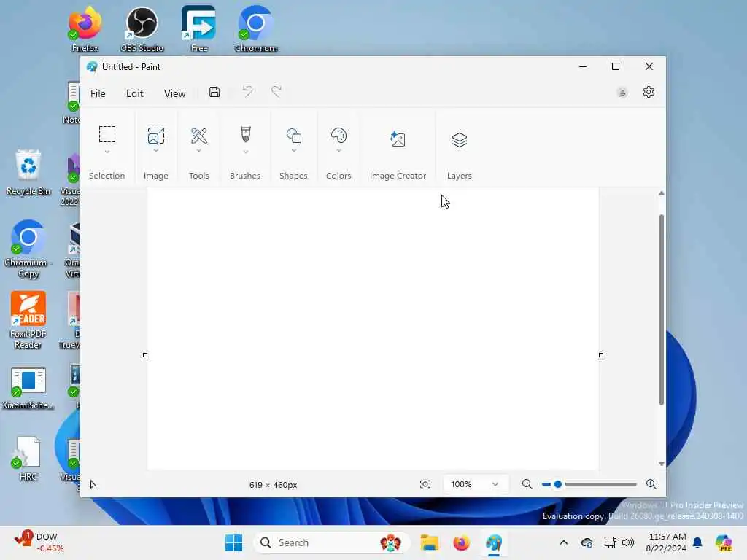The height and width of the screenshot is (560, 747).
Task: Open the File menu
Action: (98, 93)
